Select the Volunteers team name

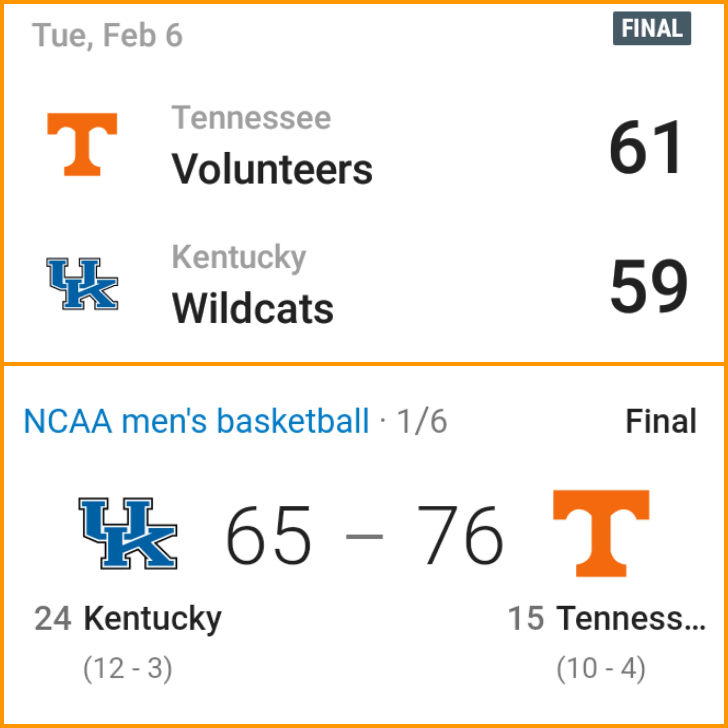[x=272, y=170]
